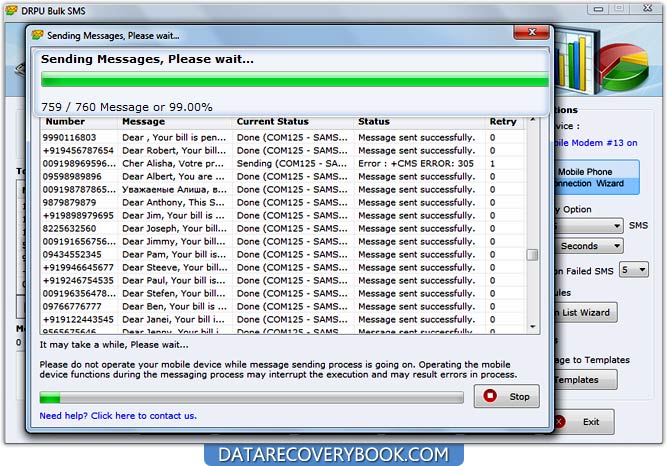This screenshot has width=667, height=466.
Task: Open the Failed SMS retry count dropdown
Action: (x=633, y=270)
